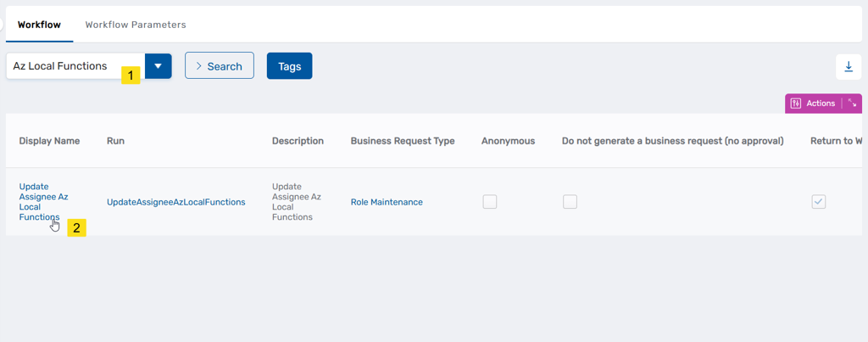Toggle the Anonymous checkbox
The image size is (868, 342).
(490, 202)
